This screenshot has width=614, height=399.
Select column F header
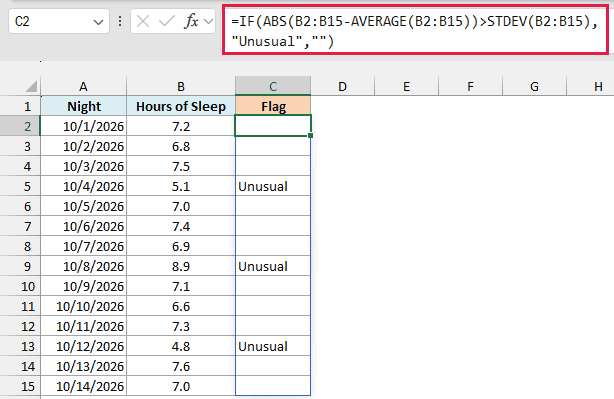470,86
